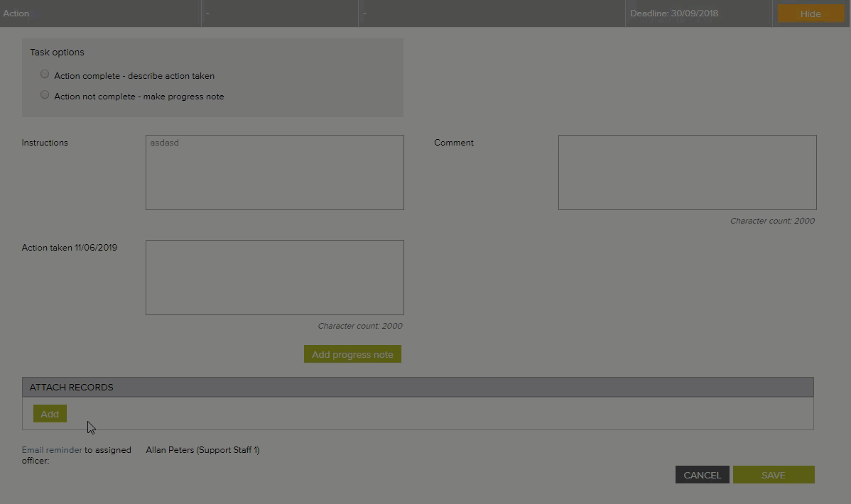Click the Action header cell
Image resolution: width=851 pixels, height=504 pixels.
pos(16,13)
